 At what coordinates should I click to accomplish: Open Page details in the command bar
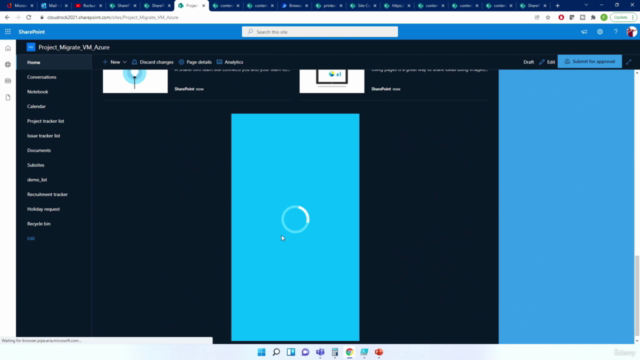195,62
